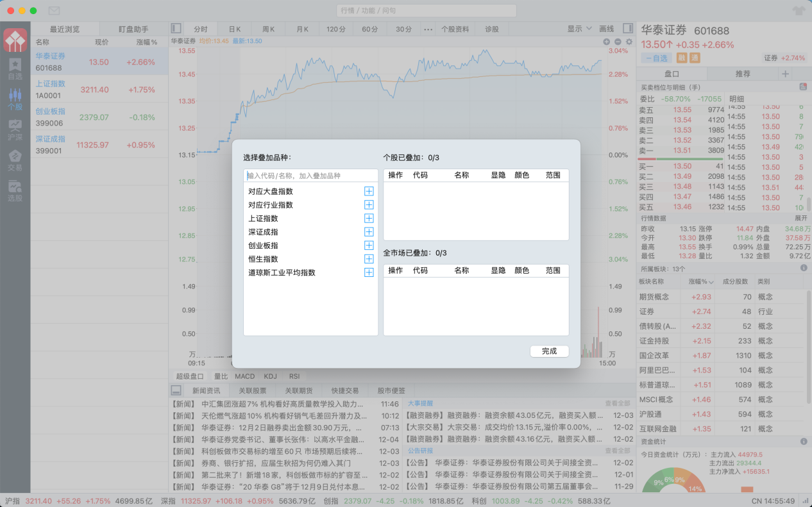Image resolution: width=812 pixels, height=507 pixels.
Task: Toggle the 量比 indicator
Action: (x=221, y=376)
